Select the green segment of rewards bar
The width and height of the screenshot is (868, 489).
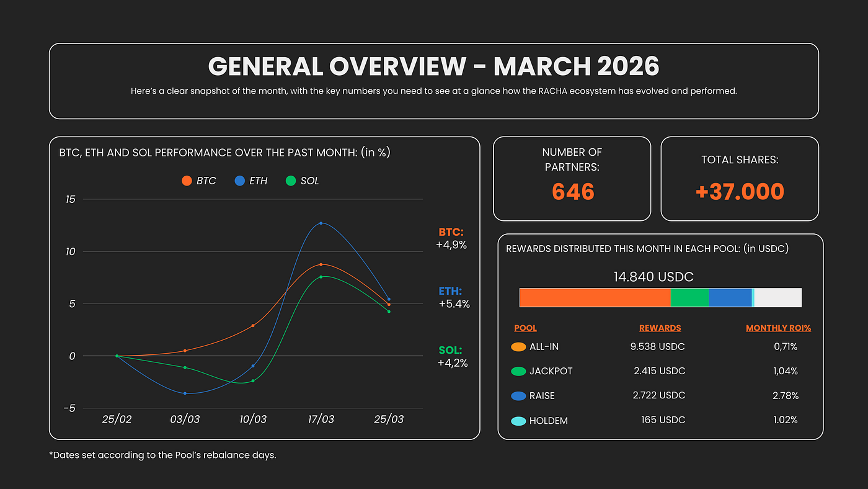click(x=689, y=298)
